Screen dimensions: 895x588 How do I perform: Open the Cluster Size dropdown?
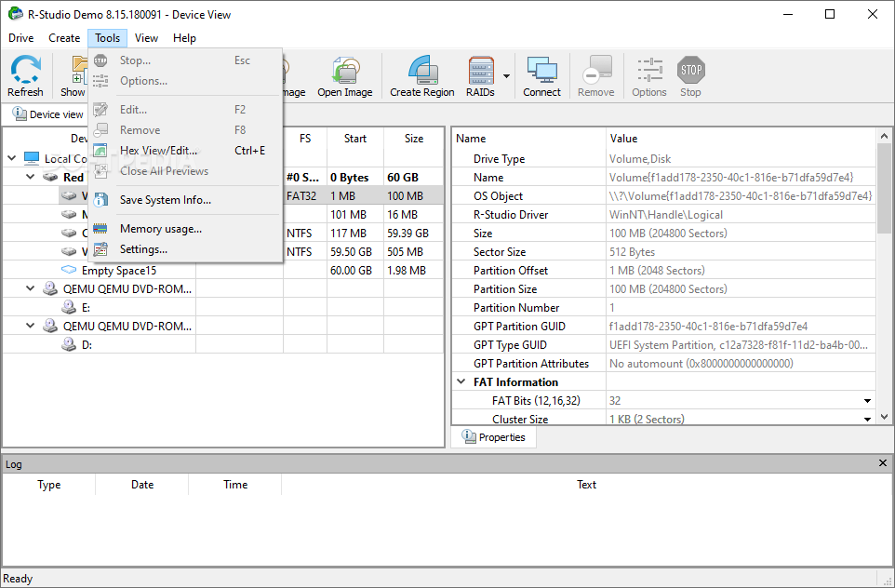point(868,419)
